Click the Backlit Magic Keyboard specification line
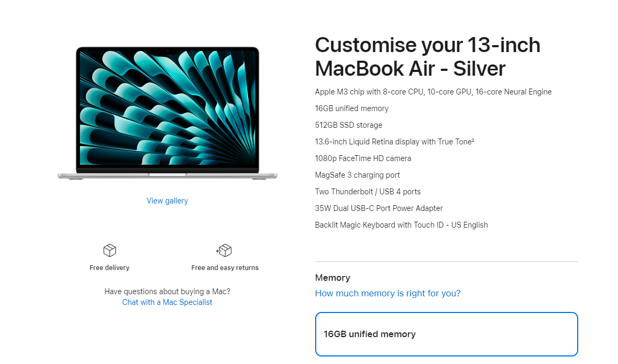This screenshot has height=364, width=618. pyautogui.click(x=401, y=225)
